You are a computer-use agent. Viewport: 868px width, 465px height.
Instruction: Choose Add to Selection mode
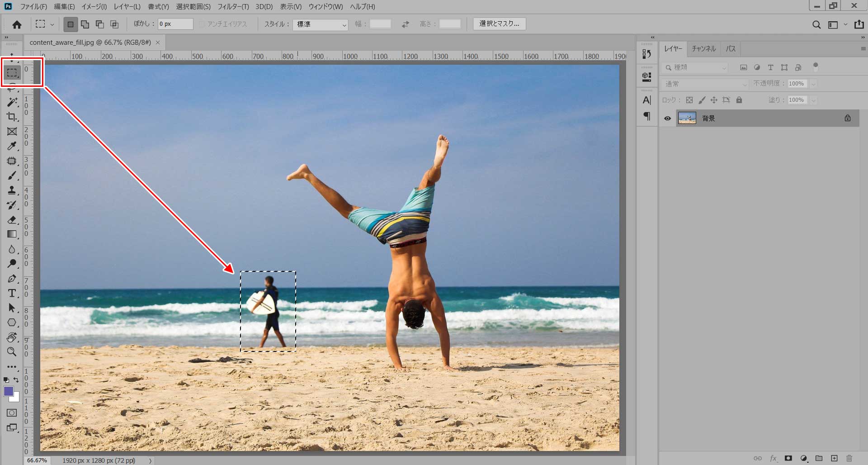[x=85, y=24]
